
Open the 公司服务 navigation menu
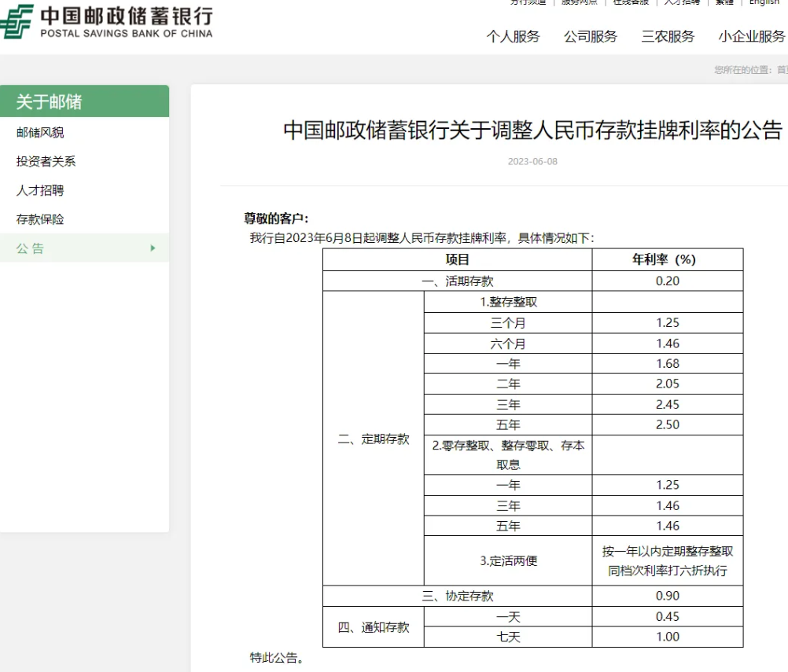point(590,36)
